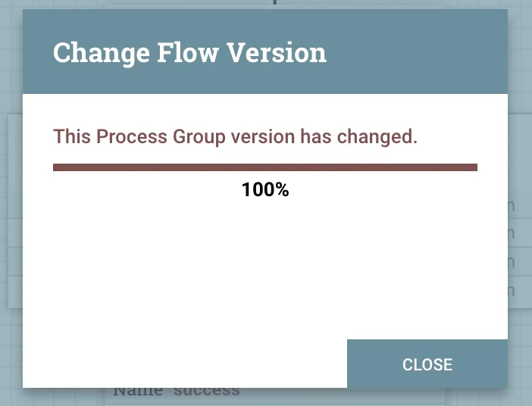
Task: Click the word "This" in the status message
Action: click(71, 138)
